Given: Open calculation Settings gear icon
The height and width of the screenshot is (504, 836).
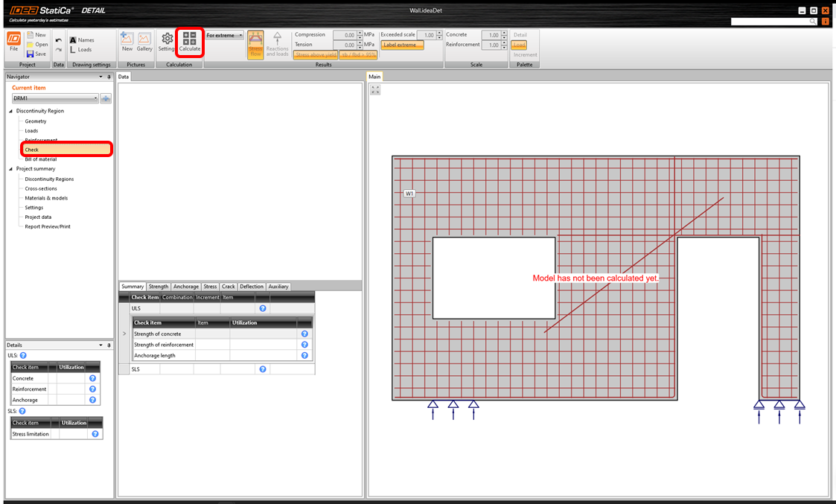Looking at the screenshot, I should click(x=167, y=39).
